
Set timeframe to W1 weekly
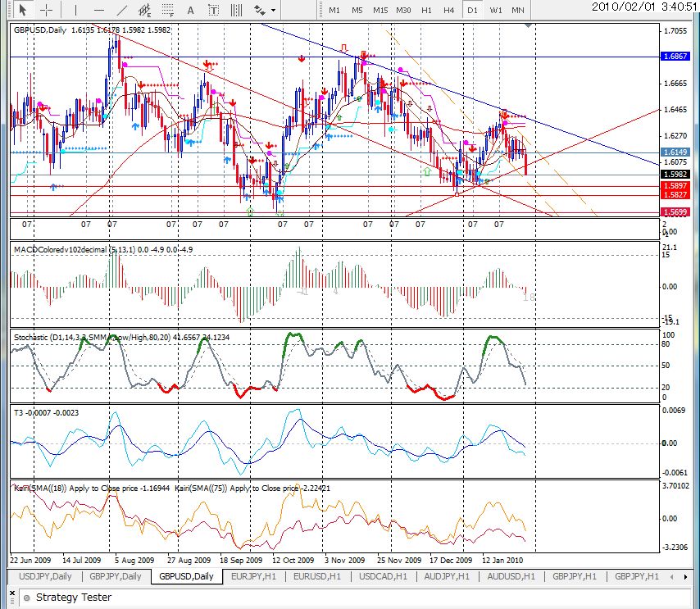[x=496, y=10]
